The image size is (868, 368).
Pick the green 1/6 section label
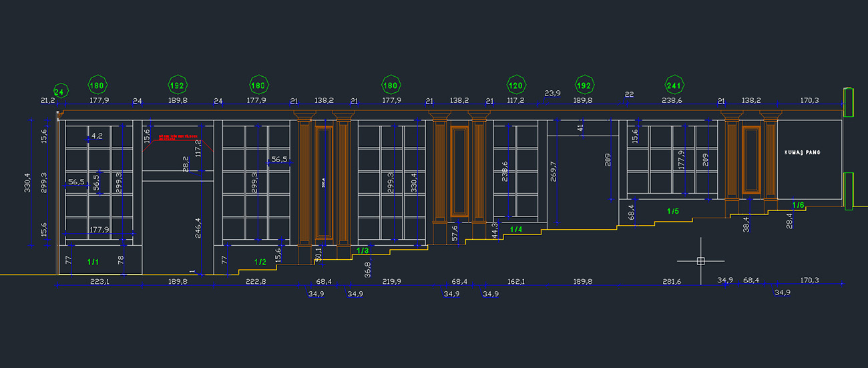click(798, 204)
